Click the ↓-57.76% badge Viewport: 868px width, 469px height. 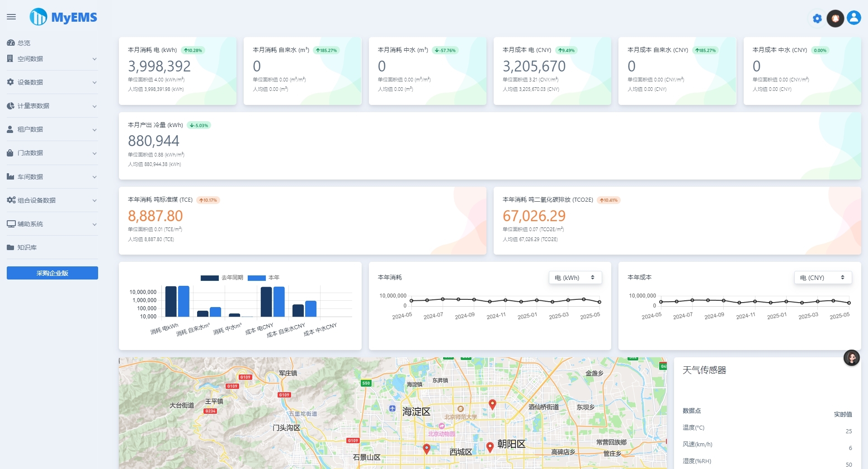tap(445, 50)
